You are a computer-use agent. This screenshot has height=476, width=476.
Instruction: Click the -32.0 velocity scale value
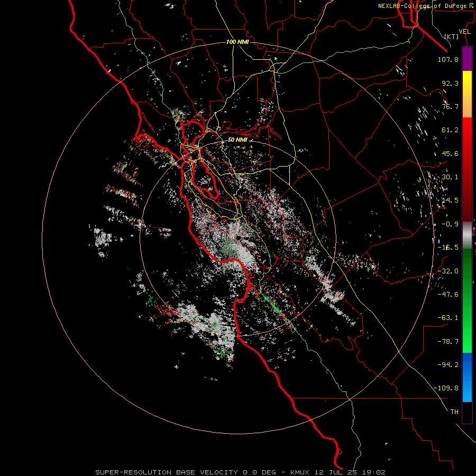pos(448,271)
